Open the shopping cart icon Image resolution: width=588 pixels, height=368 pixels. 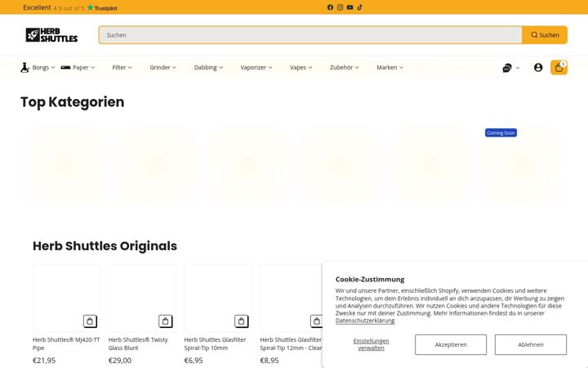coord(559,68)
